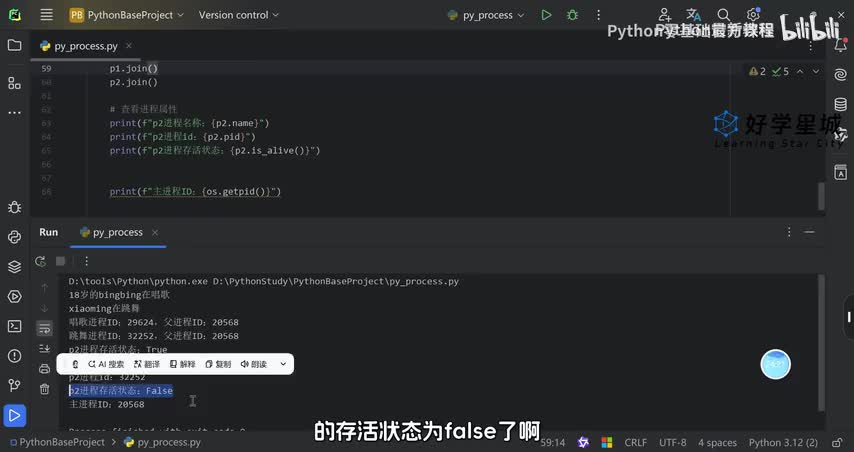Screen dimensions: 854x452
Task: Toggle read-only lock in the status bar
Action: click(838, 442)
